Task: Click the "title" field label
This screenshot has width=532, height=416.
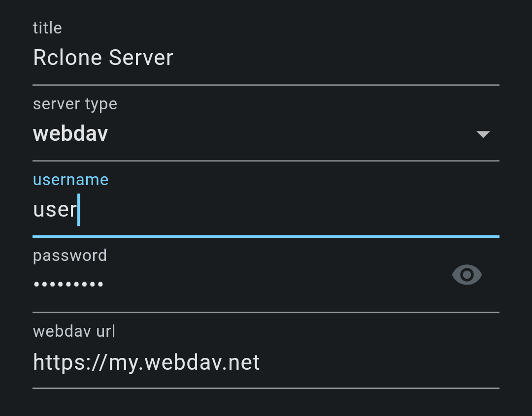Action: point(47,28)
